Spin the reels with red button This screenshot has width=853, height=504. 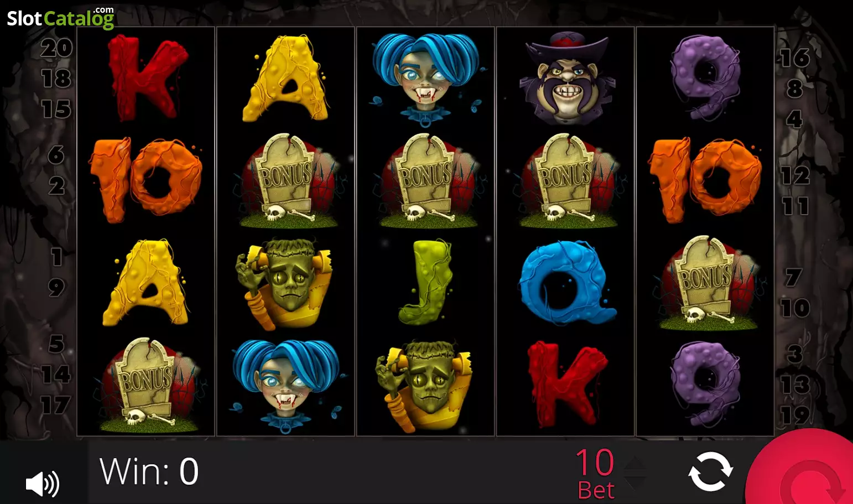pyautogui.click(x=802, y=469)
